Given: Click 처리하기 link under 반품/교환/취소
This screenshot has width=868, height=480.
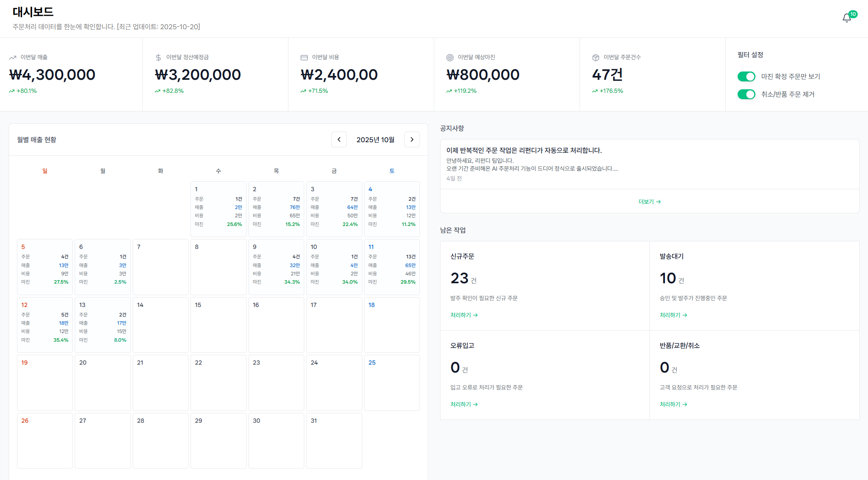Looking at the screenshot, I should [673, 404].
